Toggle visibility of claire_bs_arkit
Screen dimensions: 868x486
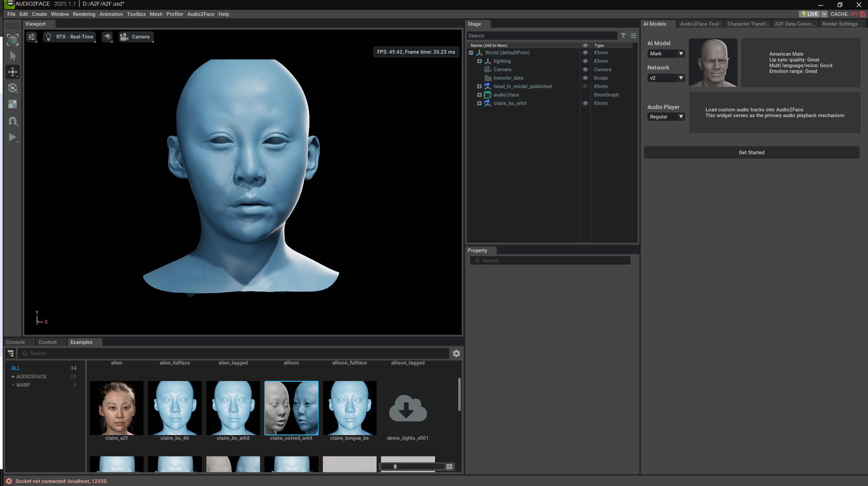pos(585,103)
